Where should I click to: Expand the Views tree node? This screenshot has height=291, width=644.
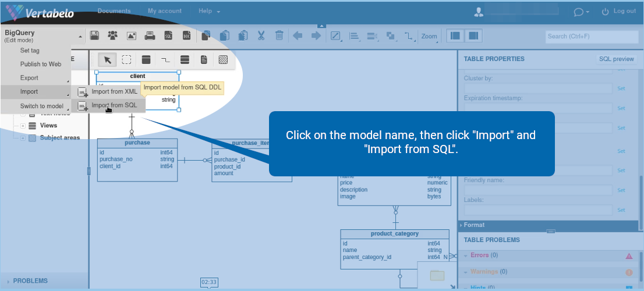coord(23,126)
